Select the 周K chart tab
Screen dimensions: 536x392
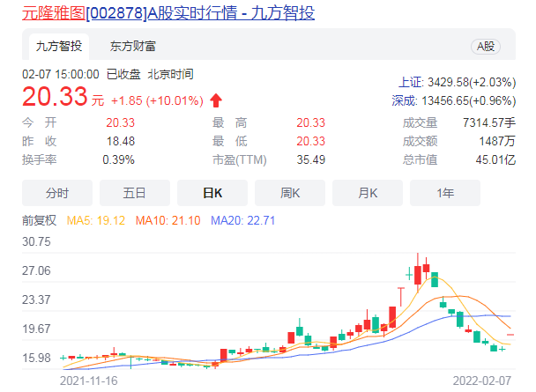290,193
